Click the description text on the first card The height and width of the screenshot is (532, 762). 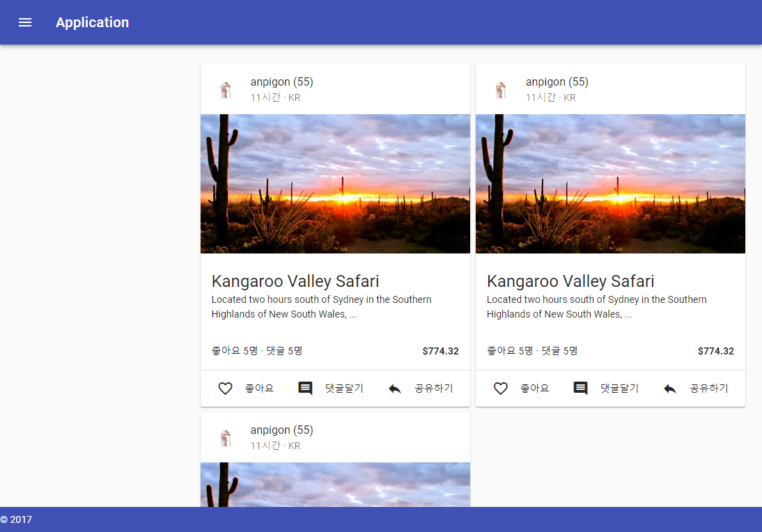[321, 307]
